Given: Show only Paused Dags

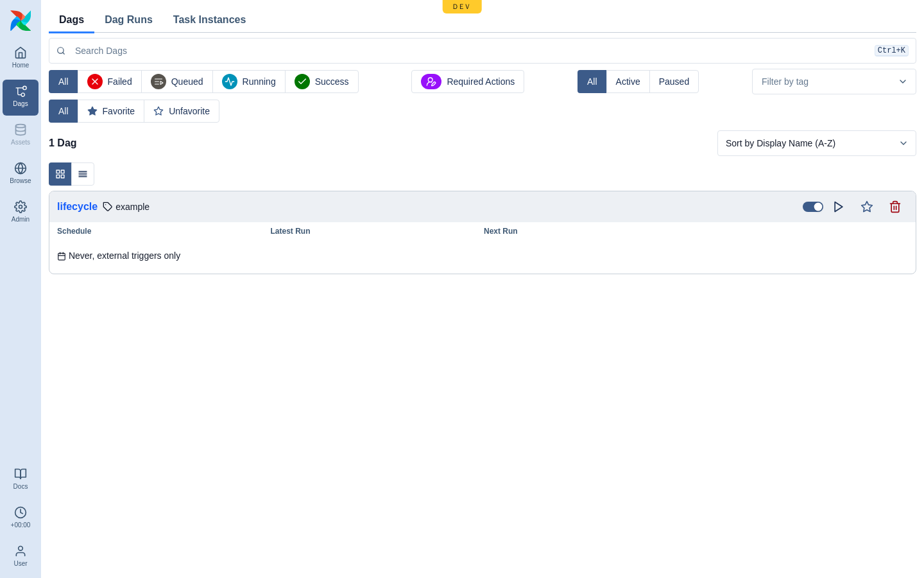Looking at the screenshot, I should 674,82.
